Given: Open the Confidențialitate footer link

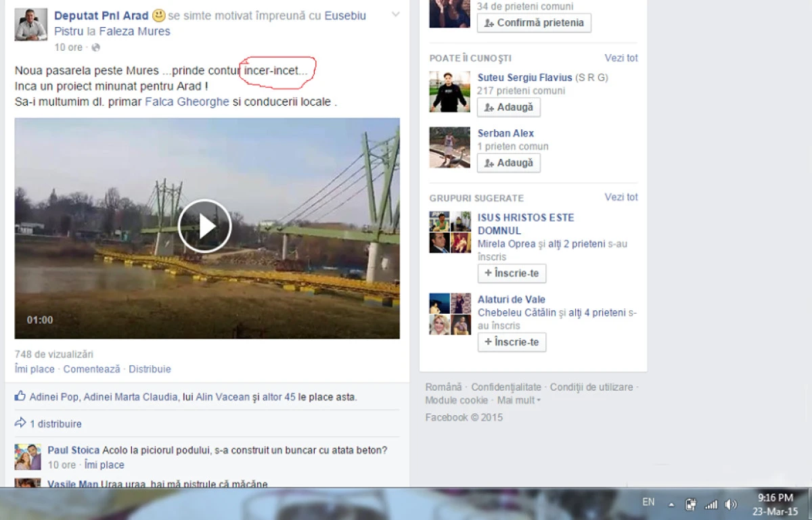Looking at the screenshot, I should pyautogui.click(x=506, y=387).
